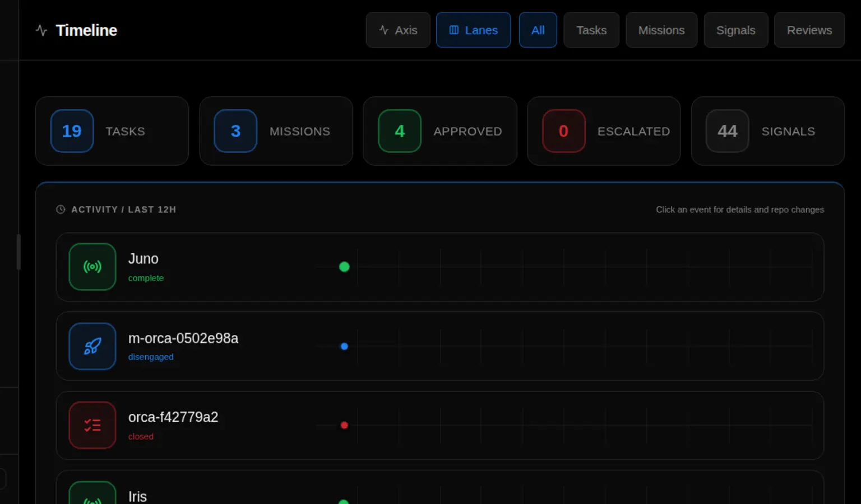Screen dimensions: 861x504
Task: Click the Iris lane name
Action: click(137, 497)
